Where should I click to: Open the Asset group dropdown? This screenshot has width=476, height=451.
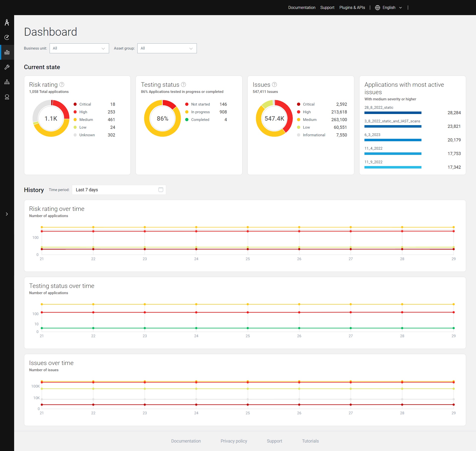[167, 48]
